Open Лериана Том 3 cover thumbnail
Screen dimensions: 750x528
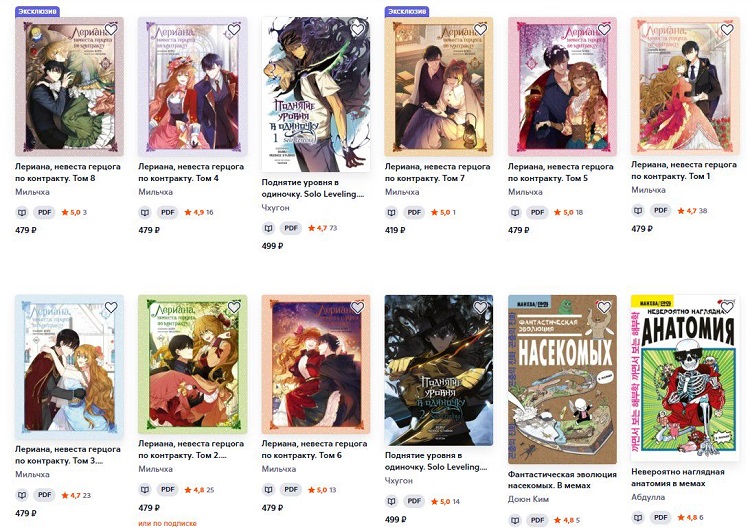pos(69,365)
